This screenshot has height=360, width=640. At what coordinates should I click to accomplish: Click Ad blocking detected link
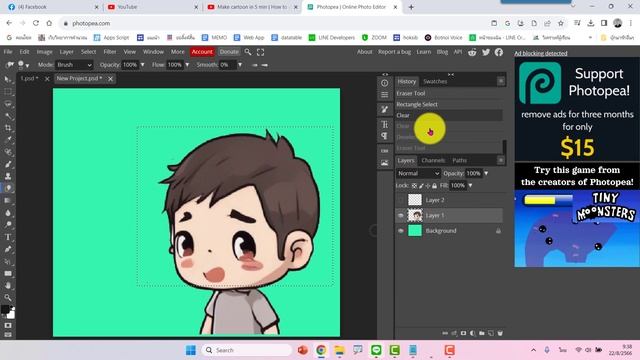click(x=540, y=53)
